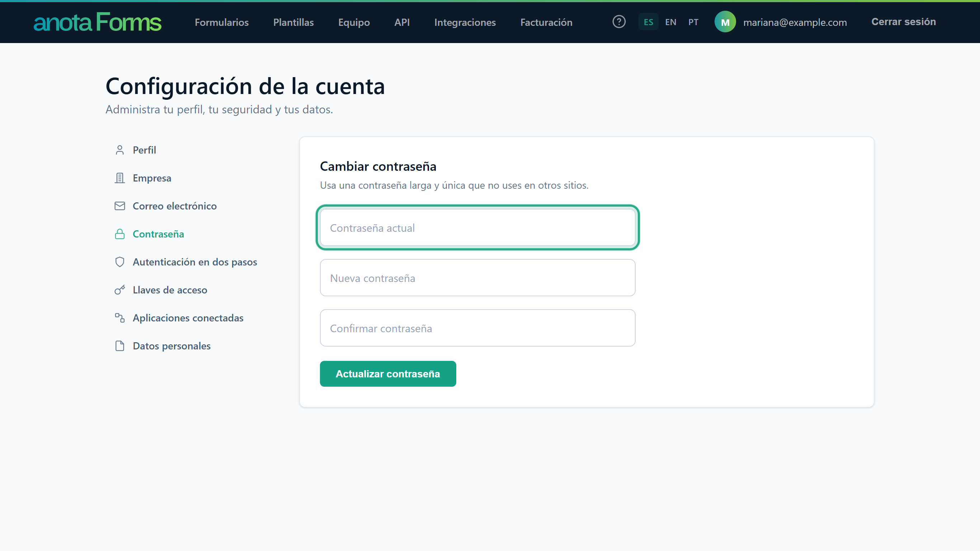
Task: Click the Contraseña lock icon
Action: click(x=119, y=234)
